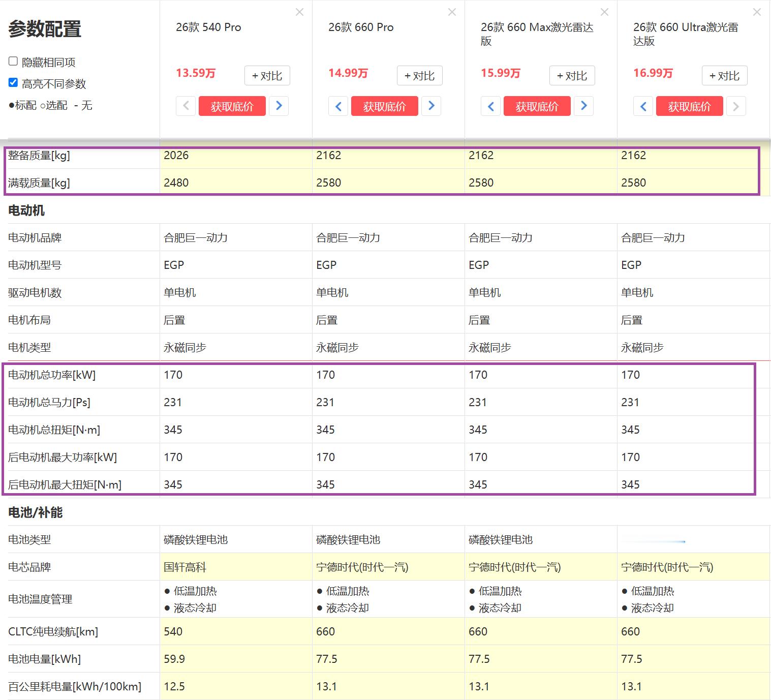Click +对比 for 660 Max激光雷达版
The image size is (771, 700).
572,76
